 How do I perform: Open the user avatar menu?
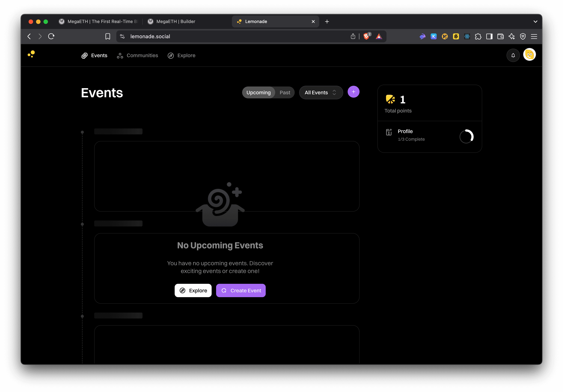point(529,55)
